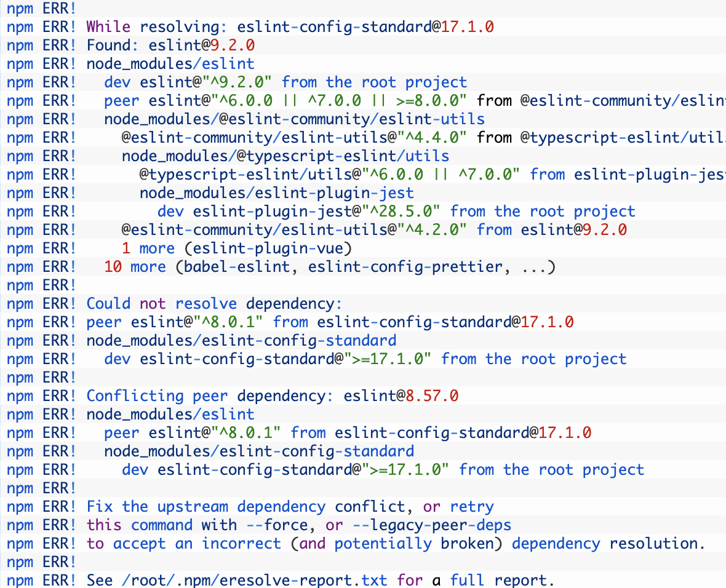Viewport: 726px width, 588px height.
Task: Click 'Conflicting peer dependency: eslint@8.57.0' line
Action: coord(272,396)
